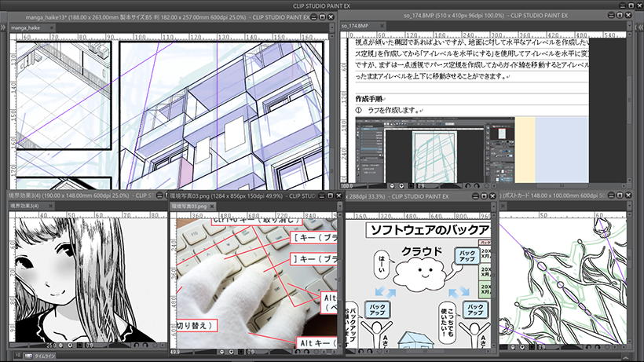Rotate 境界効果3(4) canvas left
The height and width of the screenshot is (362, 644).
(136, 346)
